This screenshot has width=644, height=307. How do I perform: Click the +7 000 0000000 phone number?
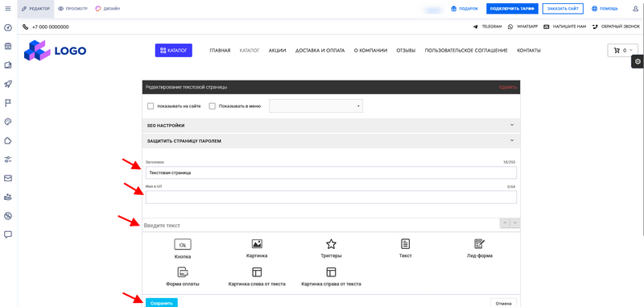pyautogui.click(x=50, y=27)
